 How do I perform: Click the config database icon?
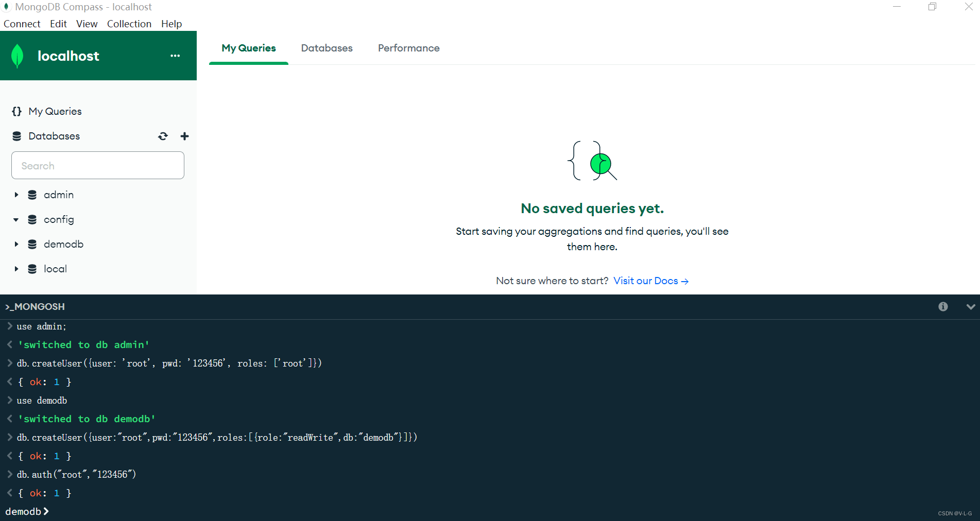32,219
